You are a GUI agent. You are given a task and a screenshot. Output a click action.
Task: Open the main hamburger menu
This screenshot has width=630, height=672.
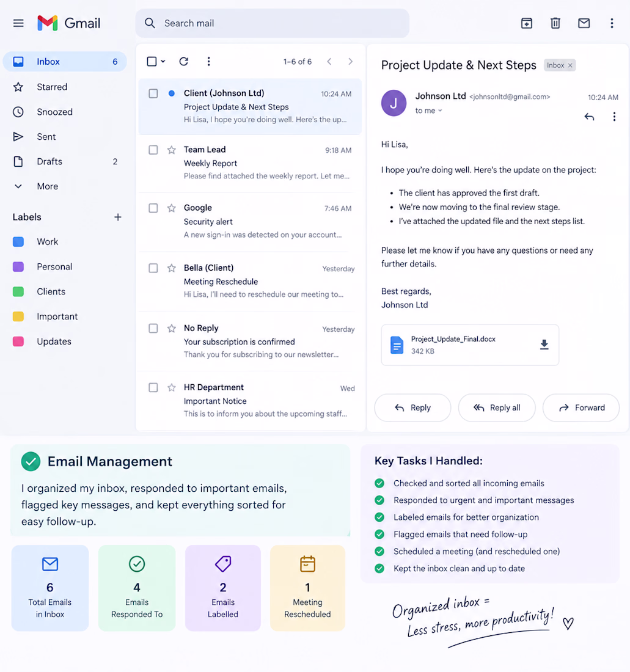(x=18, y=23)
